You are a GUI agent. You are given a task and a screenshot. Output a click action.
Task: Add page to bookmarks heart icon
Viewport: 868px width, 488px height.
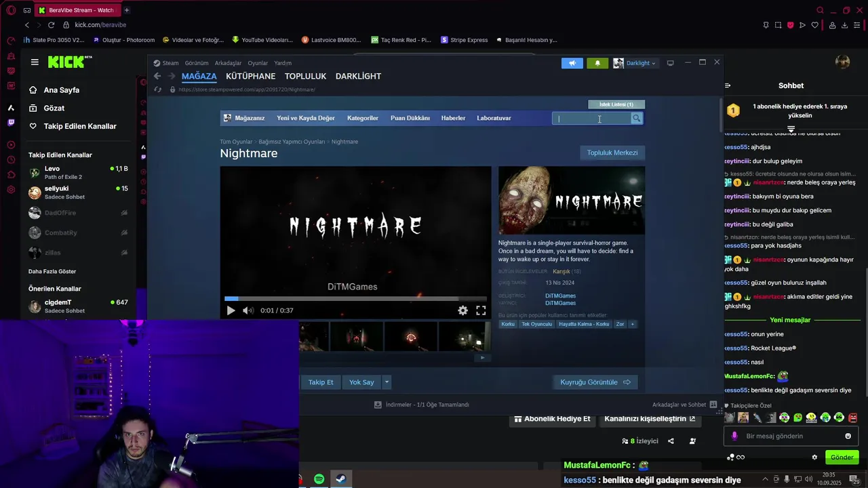pos(814,25)
